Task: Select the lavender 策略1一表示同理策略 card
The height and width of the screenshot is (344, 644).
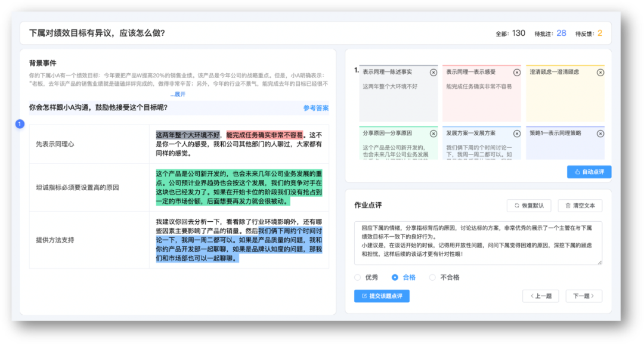Action: 565,143
